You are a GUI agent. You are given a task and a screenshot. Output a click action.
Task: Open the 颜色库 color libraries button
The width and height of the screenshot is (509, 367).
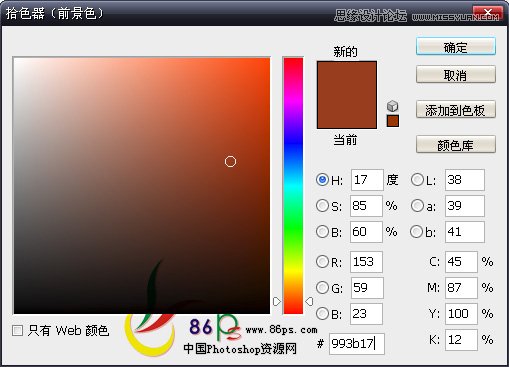pyautogui.click(x=456, y=144)
